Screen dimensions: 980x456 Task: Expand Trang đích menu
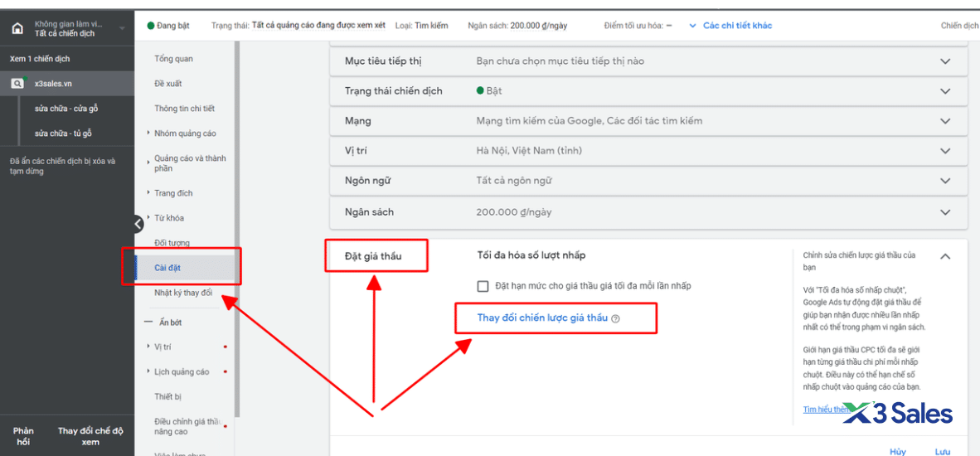click(x=173, y=193)
